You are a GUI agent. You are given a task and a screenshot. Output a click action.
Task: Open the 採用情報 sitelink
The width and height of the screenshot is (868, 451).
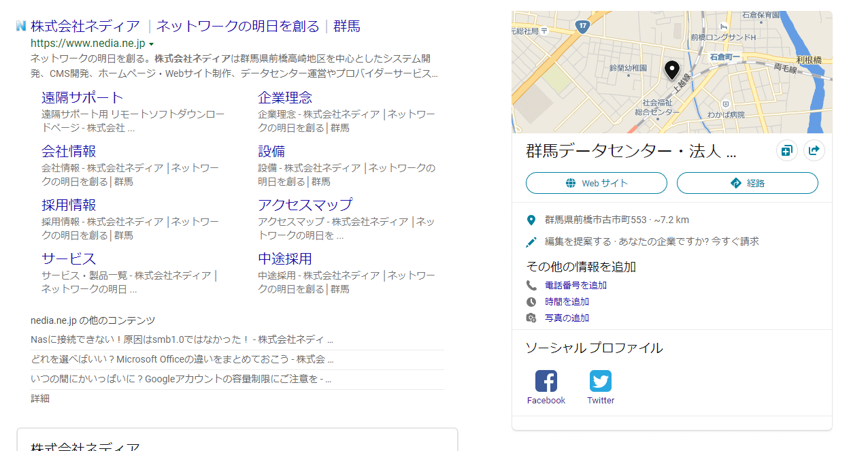(x=69, y=205)
